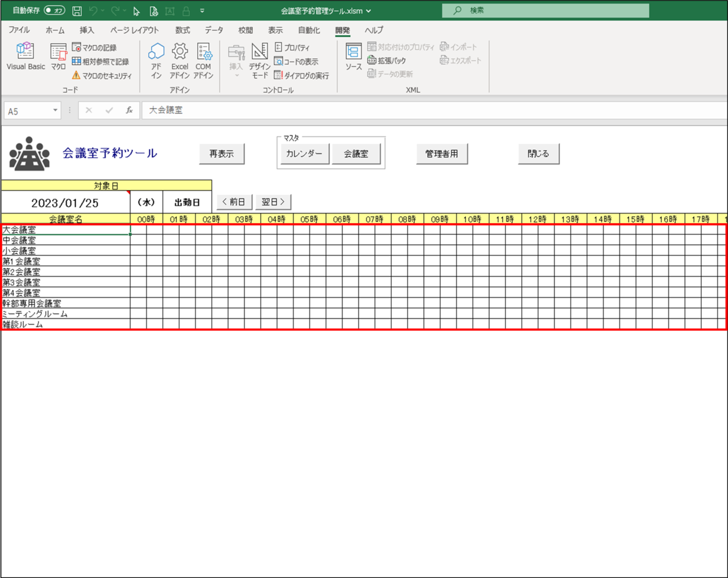Click データの更新 refresh data
This screenshot has width=728, height=578.
coord(390,74)
